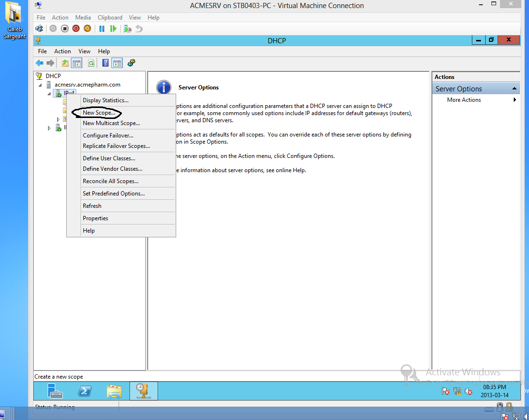Click the checkpoint snapshot icon in VM toolbar
The height and width of the screenshot is (420, 529).
128,29
